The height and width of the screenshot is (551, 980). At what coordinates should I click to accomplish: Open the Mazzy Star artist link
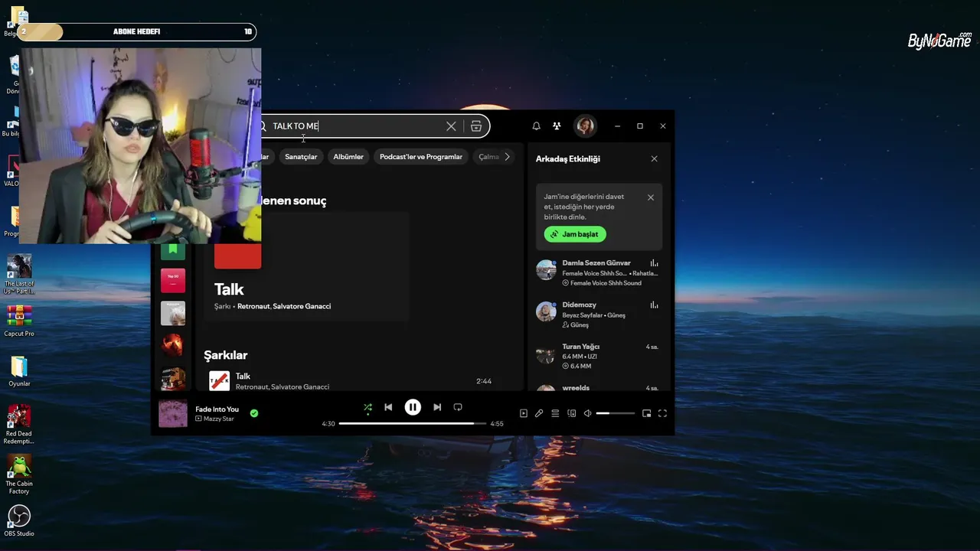pos(219,419)
